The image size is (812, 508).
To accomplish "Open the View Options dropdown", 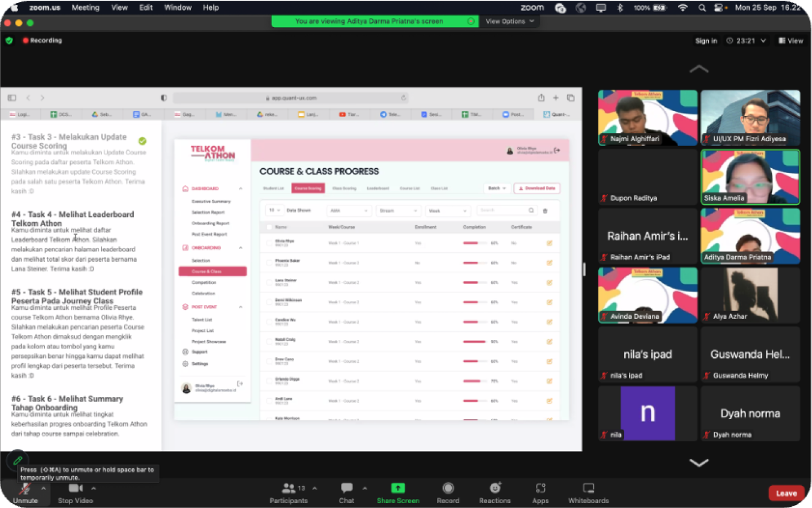I will tap(510, 22).
